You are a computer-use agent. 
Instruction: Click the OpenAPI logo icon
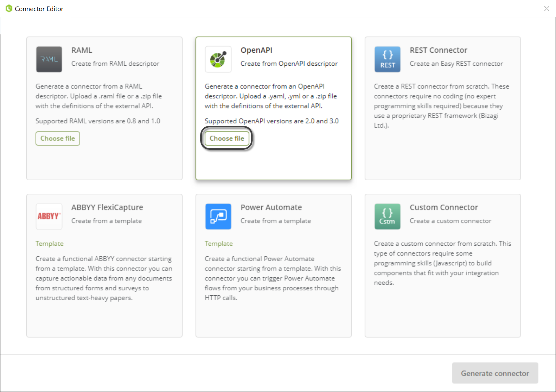pyautogui.click(x=218, y=59)
